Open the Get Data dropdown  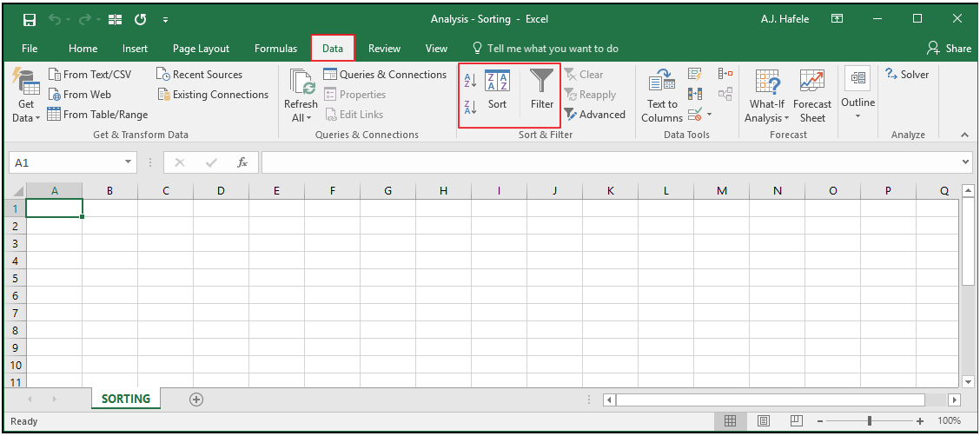tap(25, 111)
